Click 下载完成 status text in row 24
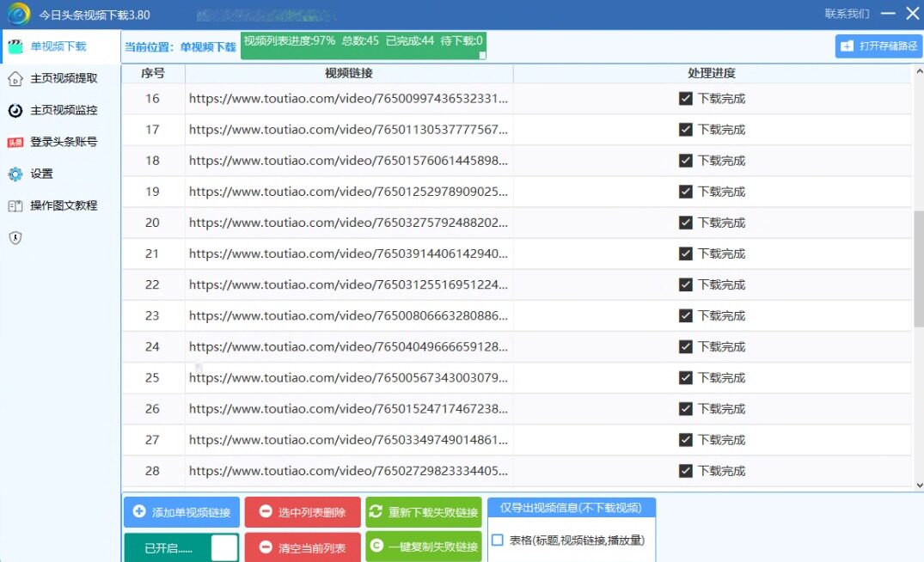This screenshot has width=924, height=562. click(x=721, y=347)
